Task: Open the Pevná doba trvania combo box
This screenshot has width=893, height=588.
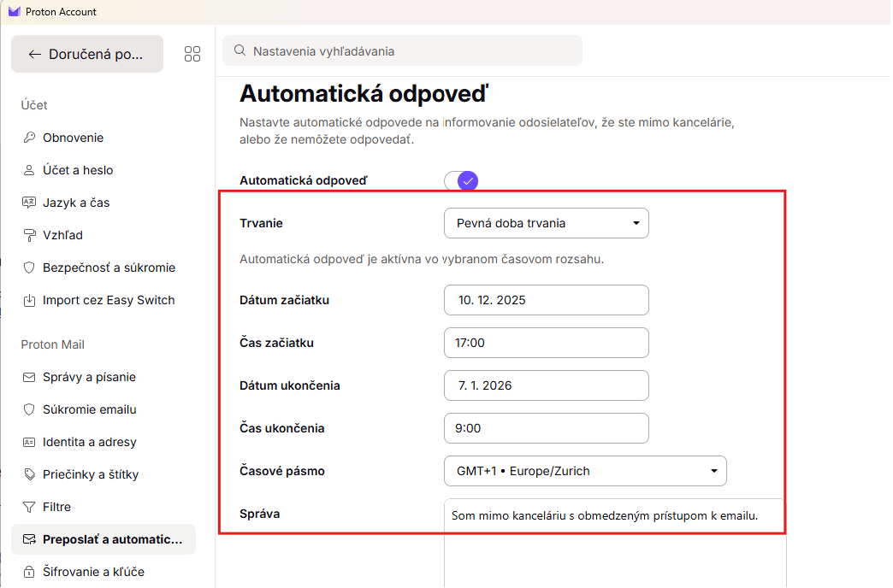Action: (x=546, y=222)
